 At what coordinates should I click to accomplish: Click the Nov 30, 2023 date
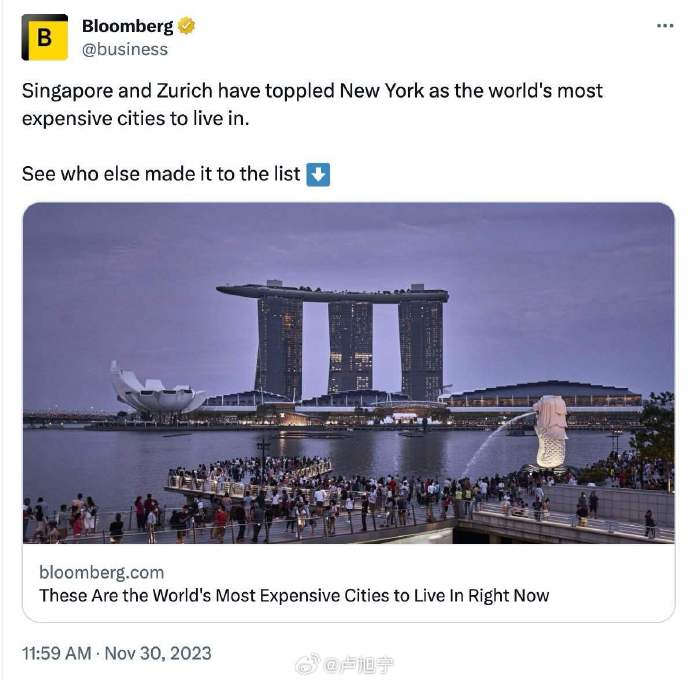tap(158, 653)
